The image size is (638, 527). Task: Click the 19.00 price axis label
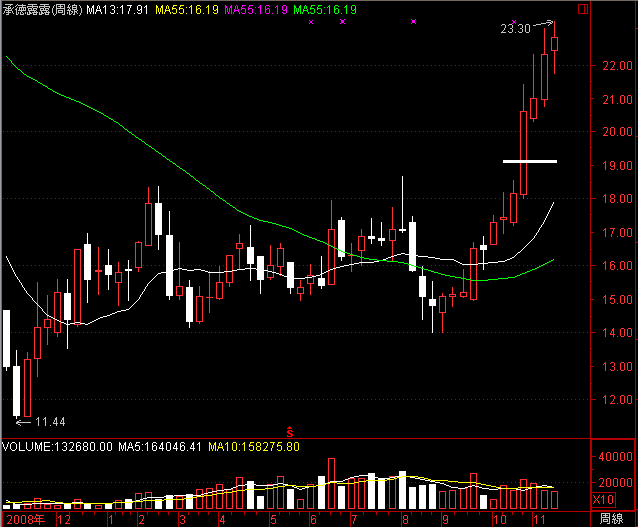tap(617, 166)
